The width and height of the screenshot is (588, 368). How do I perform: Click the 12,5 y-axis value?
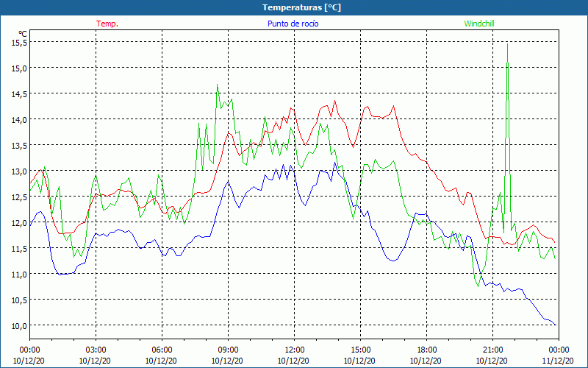19,197
